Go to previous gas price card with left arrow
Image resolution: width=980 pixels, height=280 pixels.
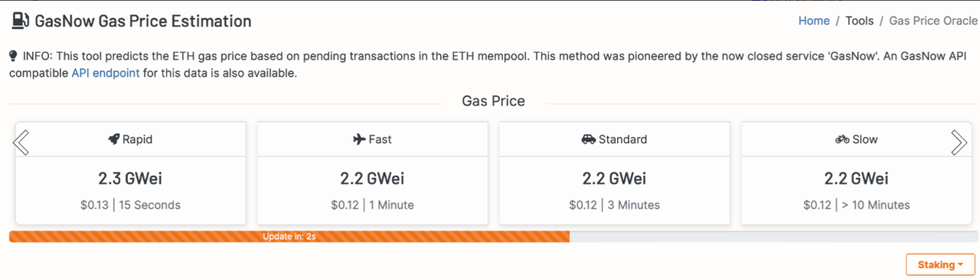tap(21, 142)
